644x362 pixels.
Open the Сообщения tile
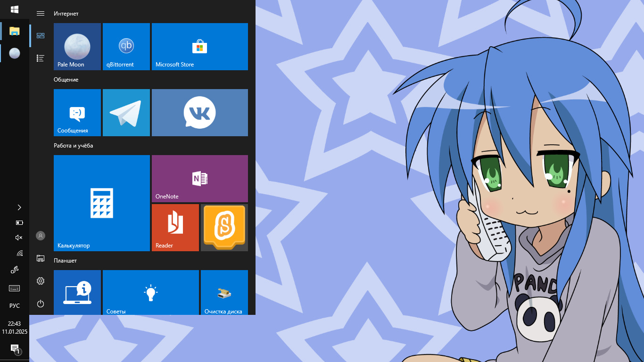tap(77, 113)
